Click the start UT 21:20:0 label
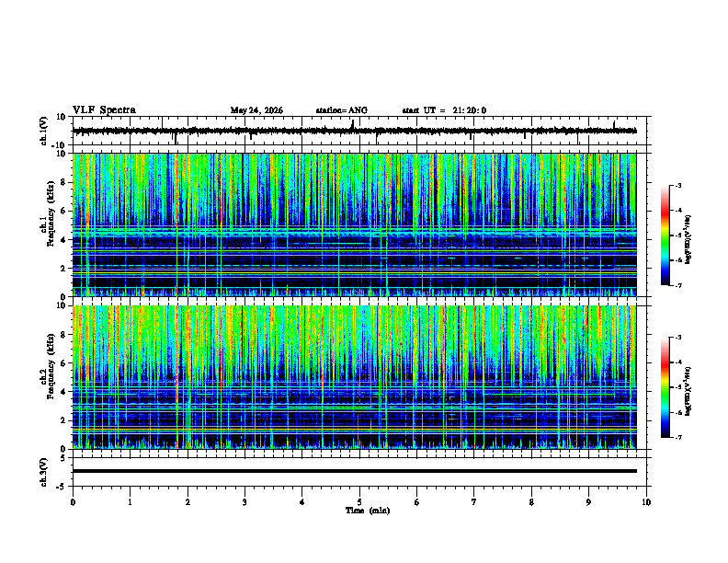Viewport: 728px width, 563px height. (444, 110)
